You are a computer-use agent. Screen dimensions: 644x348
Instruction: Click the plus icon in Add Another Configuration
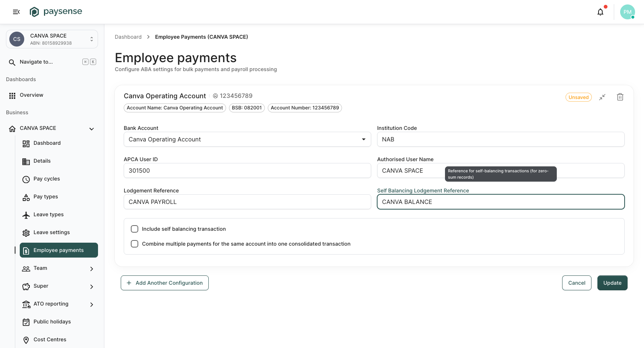[x=129, y=283]
